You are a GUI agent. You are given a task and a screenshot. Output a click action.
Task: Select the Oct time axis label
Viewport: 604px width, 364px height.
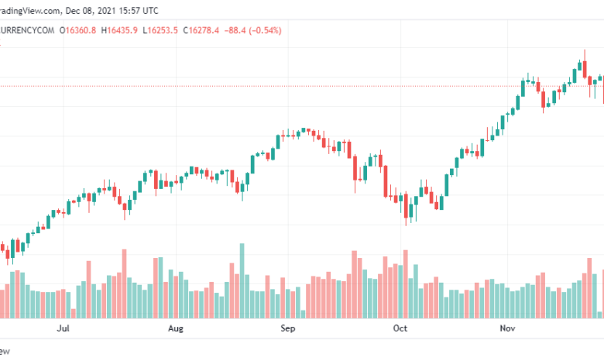pyautogui.click(x=400, y=329)
